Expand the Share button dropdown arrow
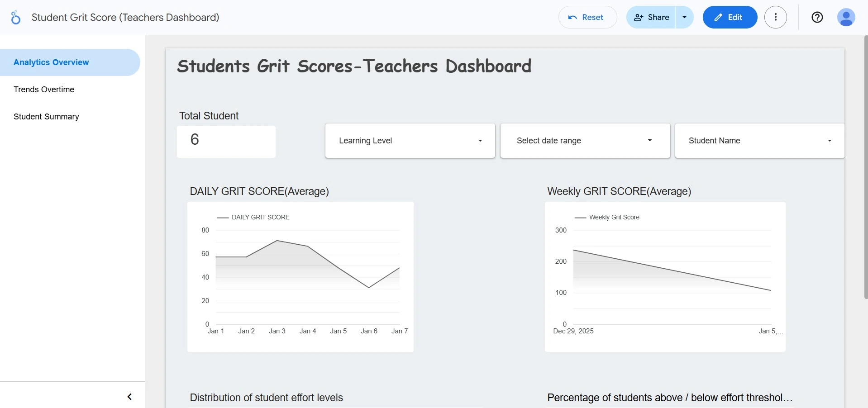The width and height of the screenshot is (868, 408). (x=684, y=17)
